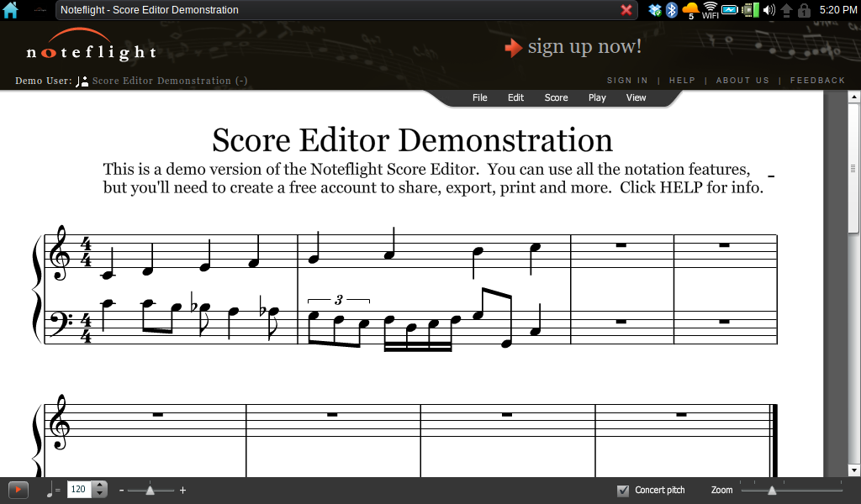The width and height of the screenshot is (861, 504).
Task: Click the treble clef in the first system
Action: pos(61,252)
